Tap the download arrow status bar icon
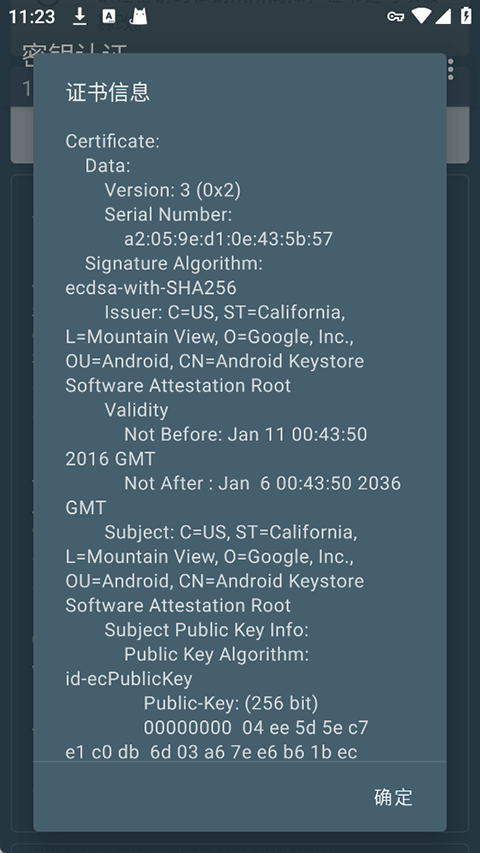The height and width of the screenshot is (853, 480). click(80, 16)
